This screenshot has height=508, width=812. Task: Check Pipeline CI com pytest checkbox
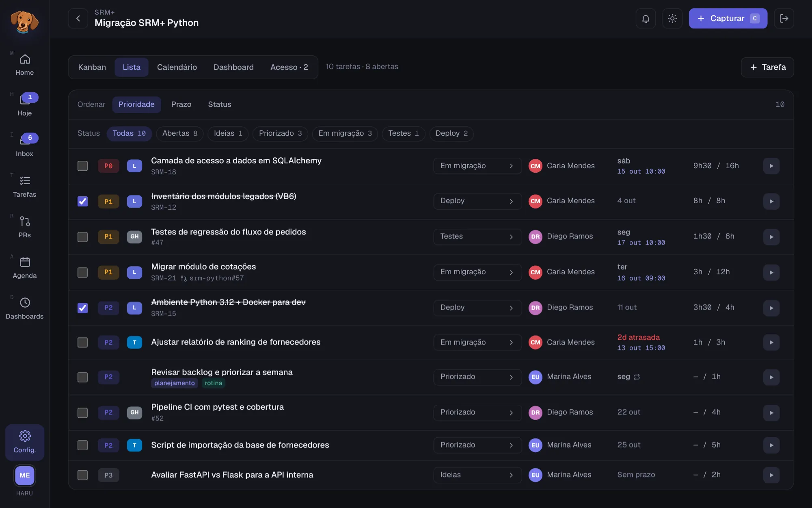click(x=82, y=412)
